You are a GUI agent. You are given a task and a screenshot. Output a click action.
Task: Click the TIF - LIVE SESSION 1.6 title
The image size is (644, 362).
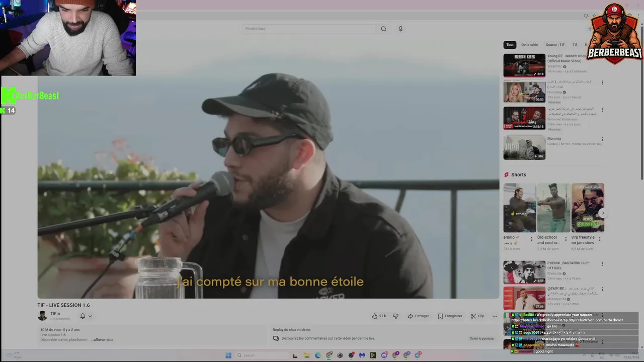pos(63,305)
